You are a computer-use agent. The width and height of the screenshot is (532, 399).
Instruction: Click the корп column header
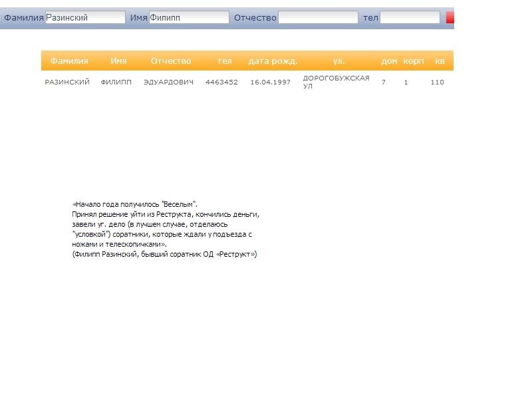[414, 61]
